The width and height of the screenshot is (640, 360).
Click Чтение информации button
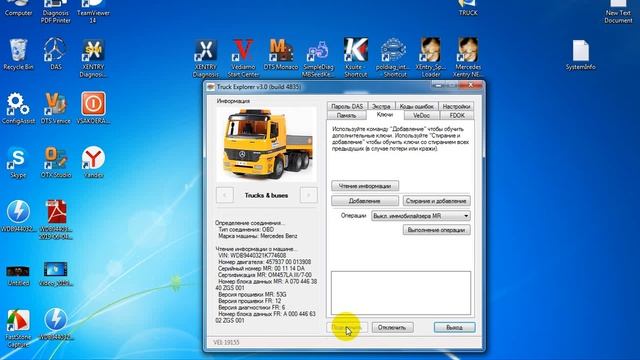tap(365, 186)
